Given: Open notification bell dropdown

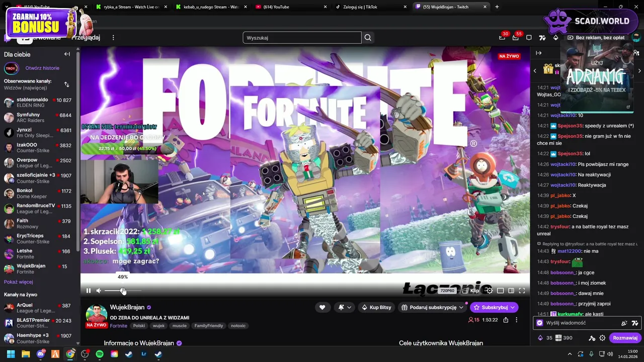Looking at the screenshot, I should pos(345,307).
